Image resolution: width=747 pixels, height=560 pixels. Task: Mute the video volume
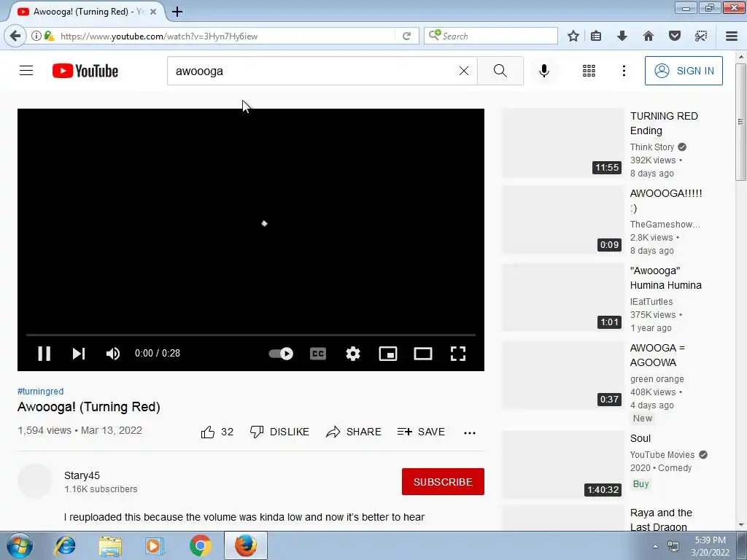113,354
